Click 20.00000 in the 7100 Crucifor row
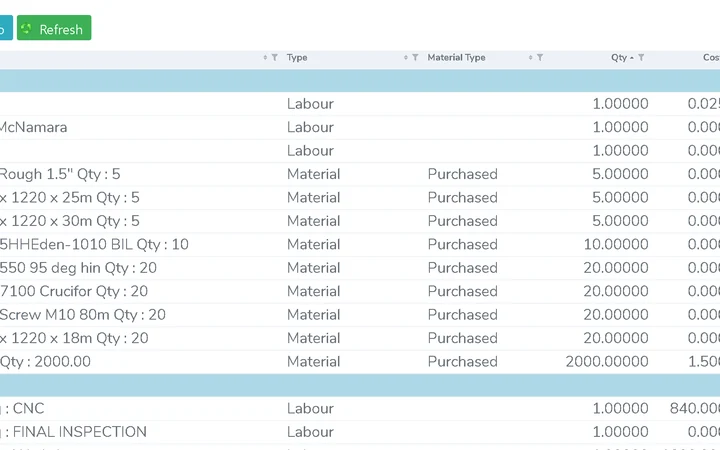The height and width of the screenshot is (450, 720). click(x=616, y=291)
